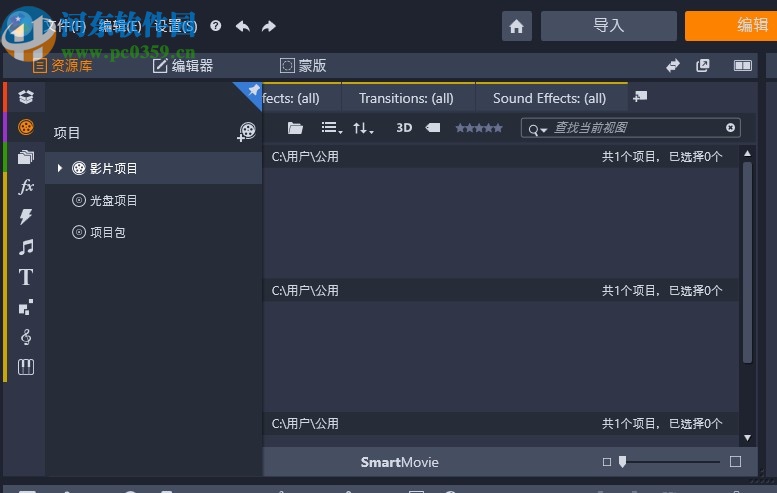Viewport: 777px width, 493px height.
Task: Click the thumbnail size slider handle
Action: click(x=622, y=462)
